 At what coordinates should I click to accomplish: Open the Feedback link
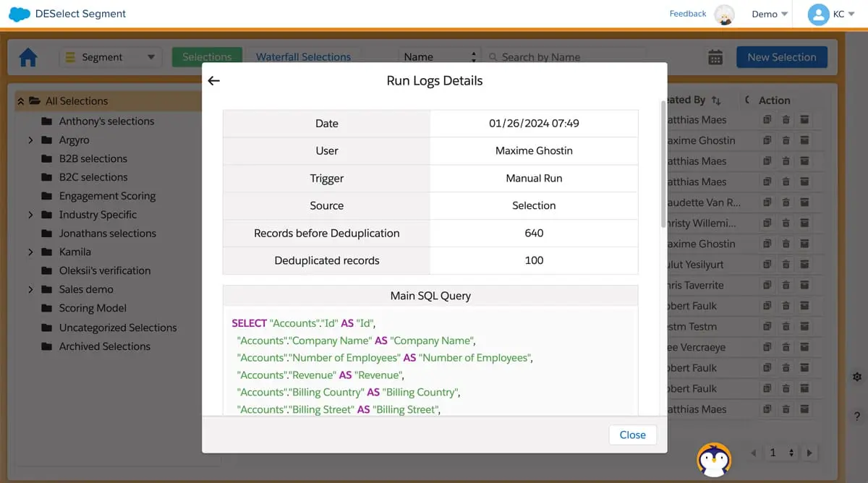click(687, 14)
